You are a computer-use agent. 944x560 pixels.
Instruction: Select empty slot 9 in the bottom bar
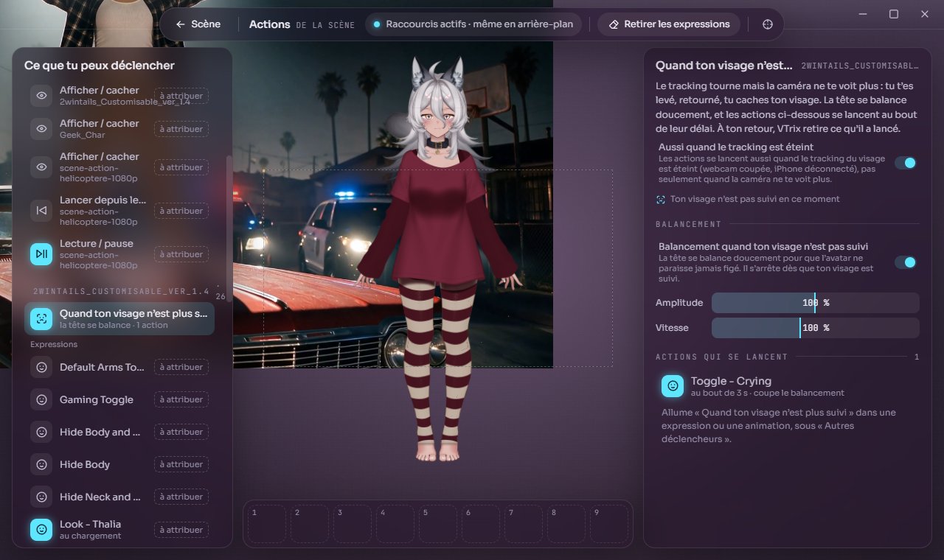pyautogui.click(x=609, y=524)
